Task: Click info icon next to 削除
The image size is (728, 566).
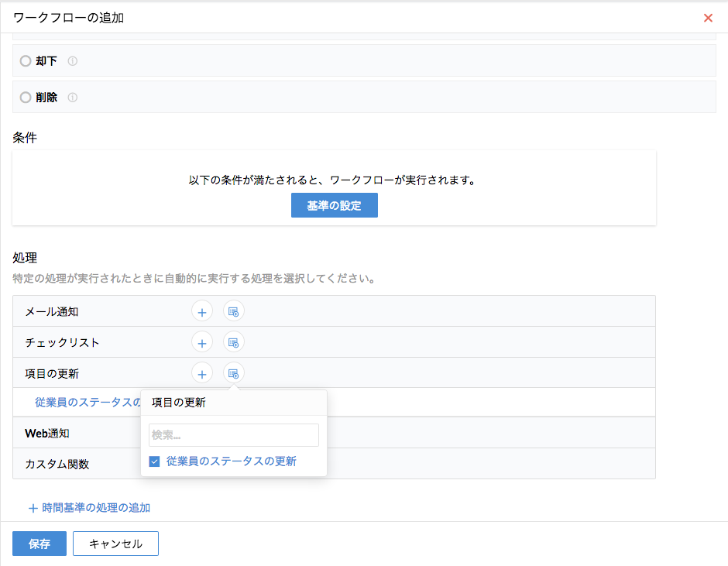Action: click(73, 98)
